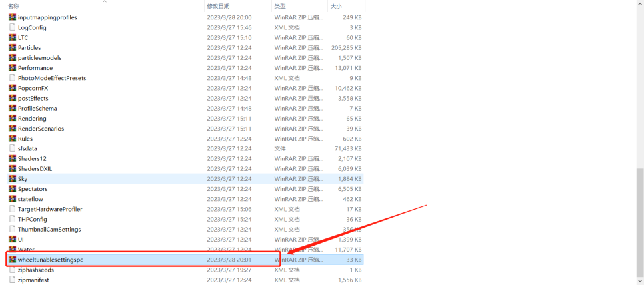Click the UI archive icon
Screen dimensions: 644x285
click(x=12, y=239)
